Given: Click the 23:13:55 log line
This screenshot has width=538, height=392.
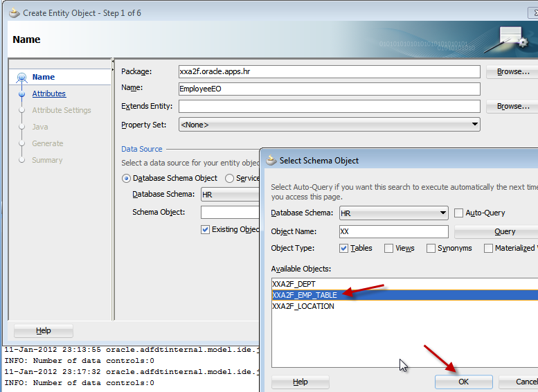Looking at the screenshot, I should (x=132, y=350).
